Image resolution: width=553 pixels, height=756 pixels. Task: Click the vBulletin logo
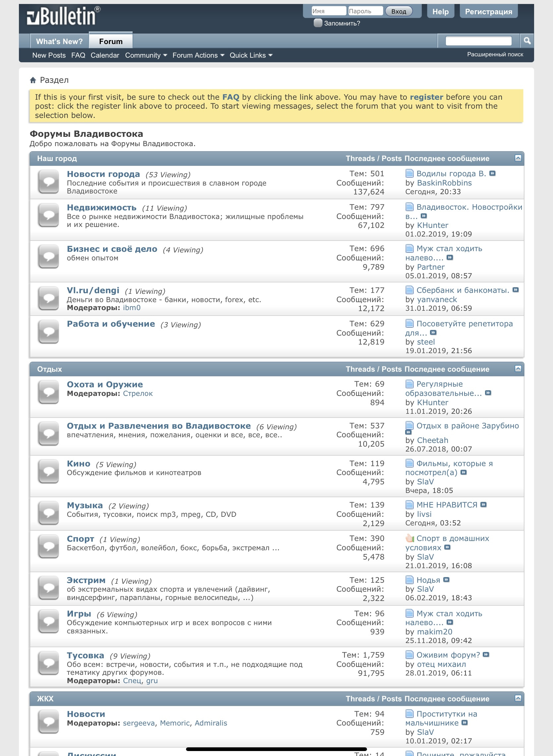64,16
